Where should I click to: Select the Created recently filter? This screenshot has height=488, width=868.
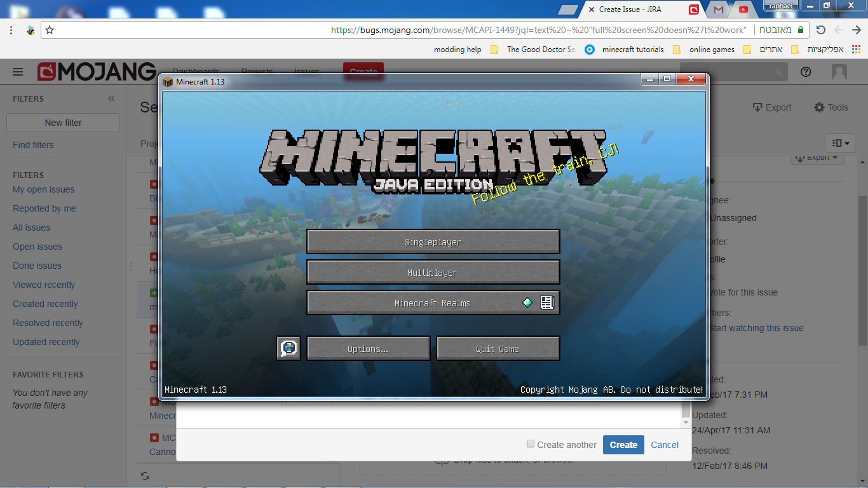[x=45, y=304]
